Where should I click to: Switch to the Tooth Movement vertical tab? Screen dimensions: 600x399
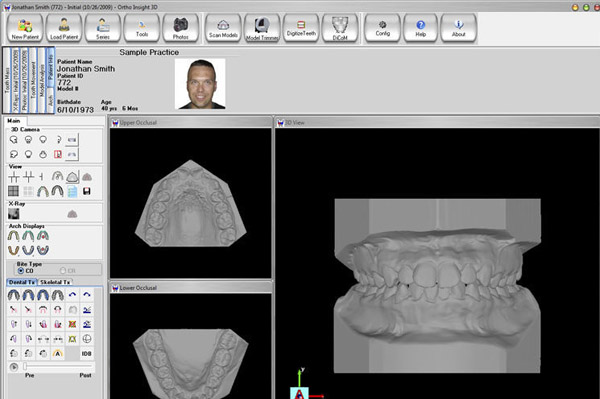33,80
